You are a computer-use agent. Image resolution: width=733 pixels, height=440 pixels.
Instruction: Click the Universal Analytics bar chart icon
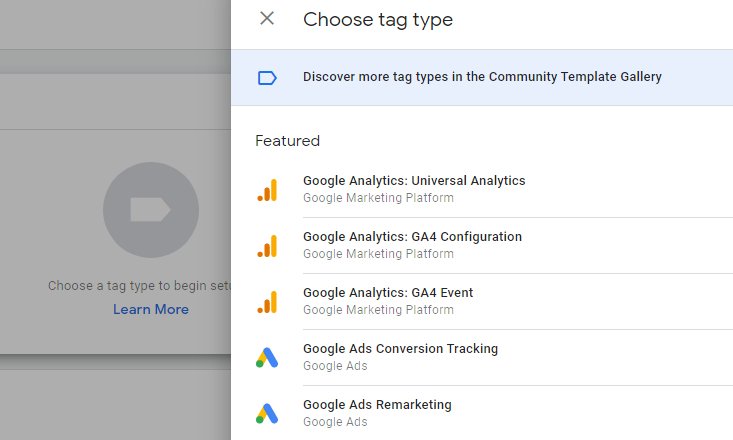[267, 189]
